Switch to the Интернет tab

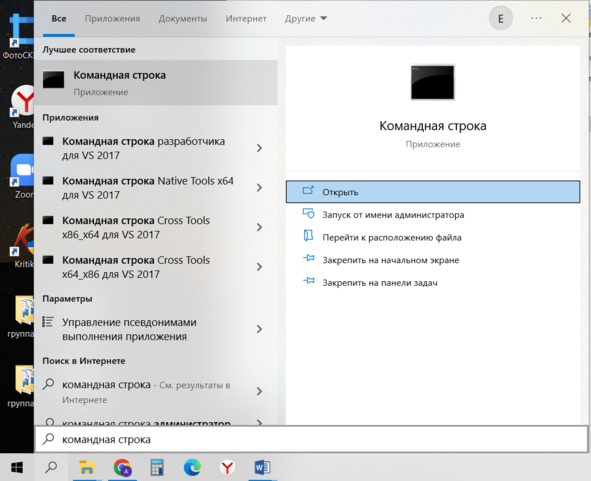[246, 18]
